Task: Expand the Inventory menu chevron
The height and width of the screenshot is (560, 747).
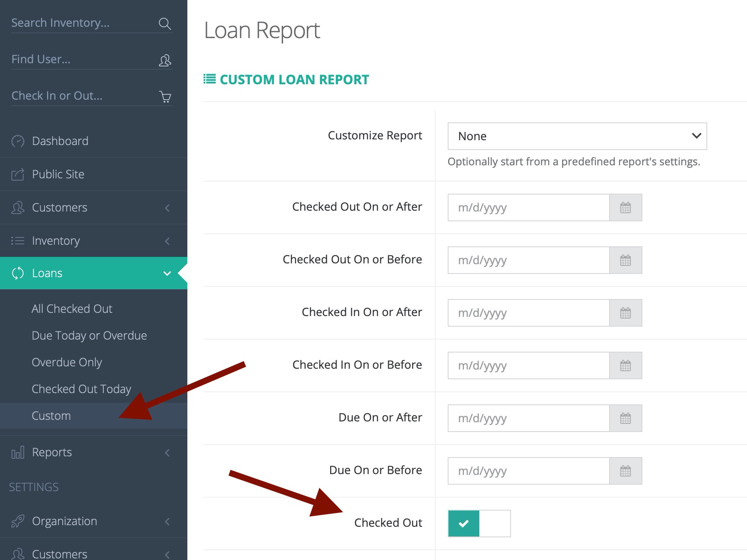Action: pos(167,241)
